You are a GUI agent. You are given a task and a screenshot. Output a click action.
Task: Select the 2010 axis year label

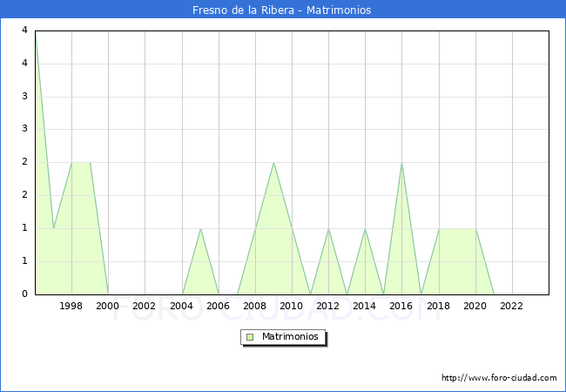292,306
